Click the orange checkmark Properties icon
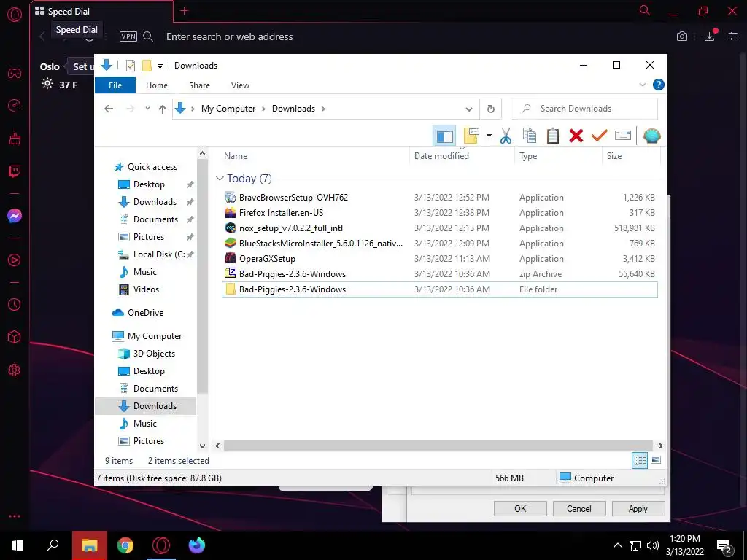Image resolution: width=747 pixels, height=560 pixels. point(600,136)
